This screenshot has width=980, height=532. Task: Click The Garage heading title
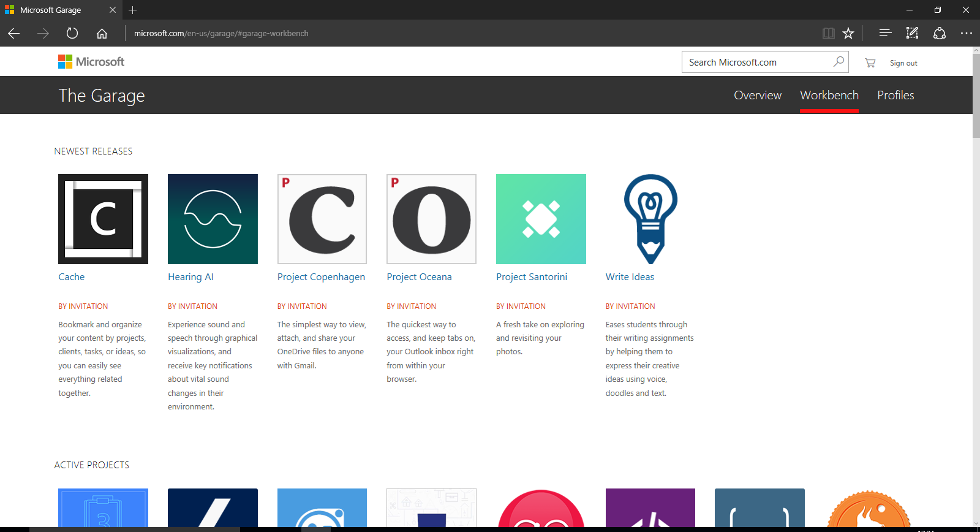pyautogui.click(x=102, y=96)
